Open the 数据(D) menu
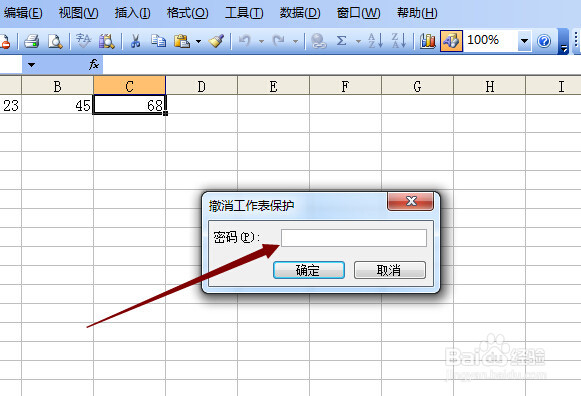The image size is (581, 396). pyautogui.click(x=300, y=13)
